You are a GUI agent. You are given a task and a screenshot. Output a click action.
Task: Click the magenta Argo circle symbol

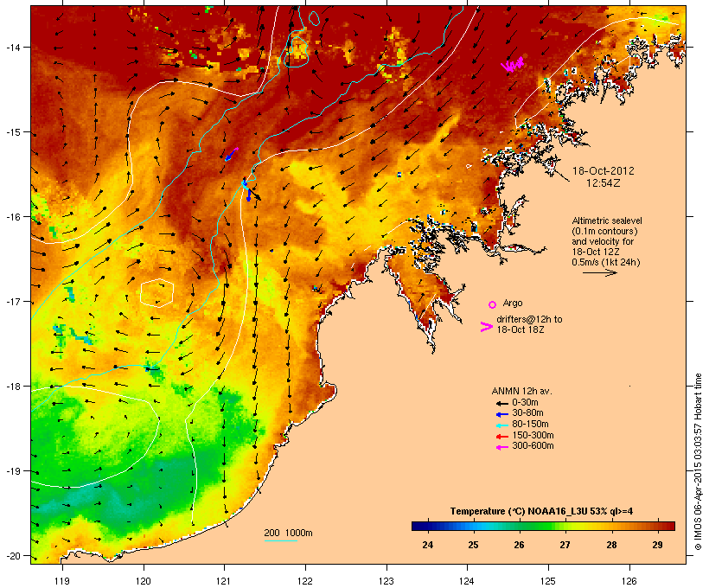[493, 304]
